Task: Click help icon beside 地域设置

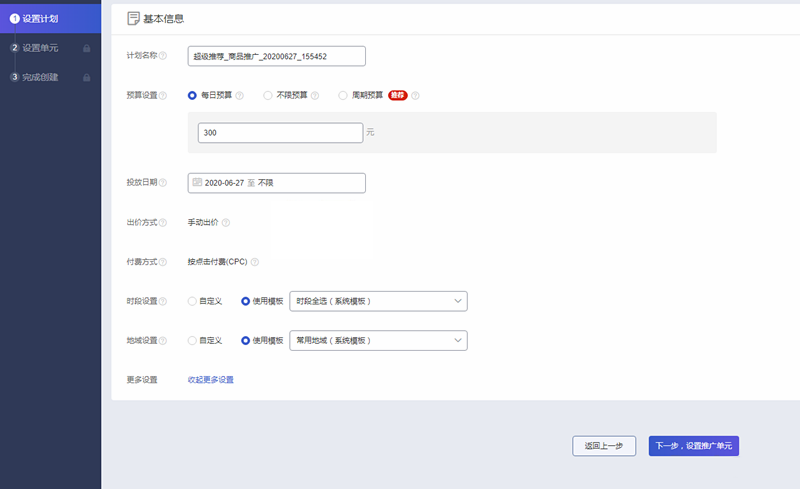Action: click(163, 340)
